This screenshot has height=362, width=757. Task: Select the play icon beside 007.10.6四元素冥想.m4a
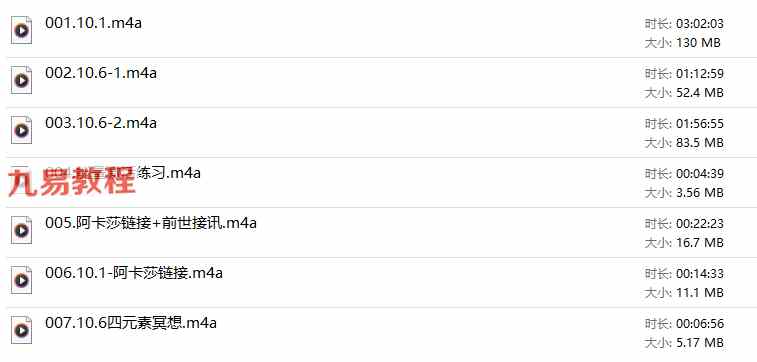21,331
